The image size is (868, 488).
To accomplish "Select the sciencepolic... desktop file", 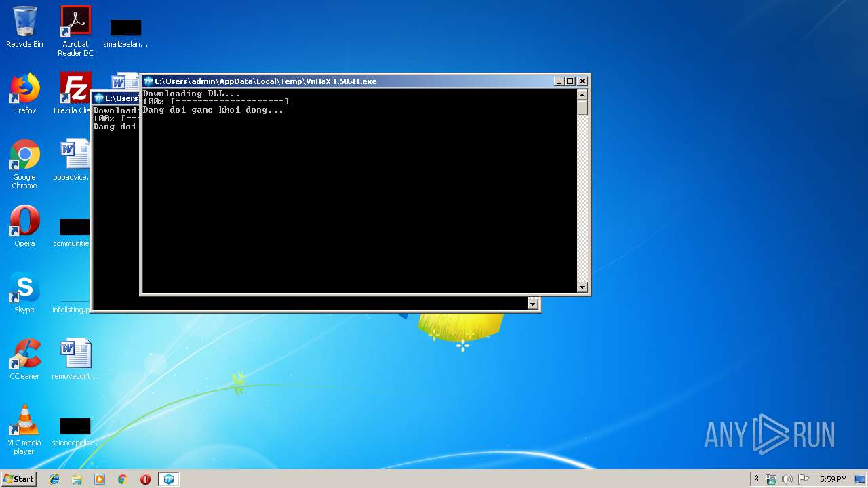I will point(75,432).
